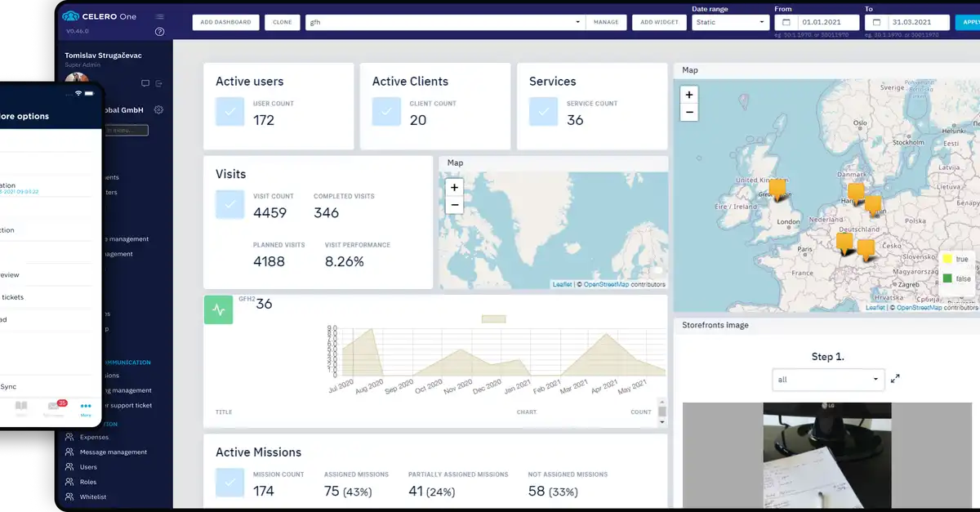The image size is (980, 512).
Task: Open company settings gear icon
Action: tap(158, 110)
